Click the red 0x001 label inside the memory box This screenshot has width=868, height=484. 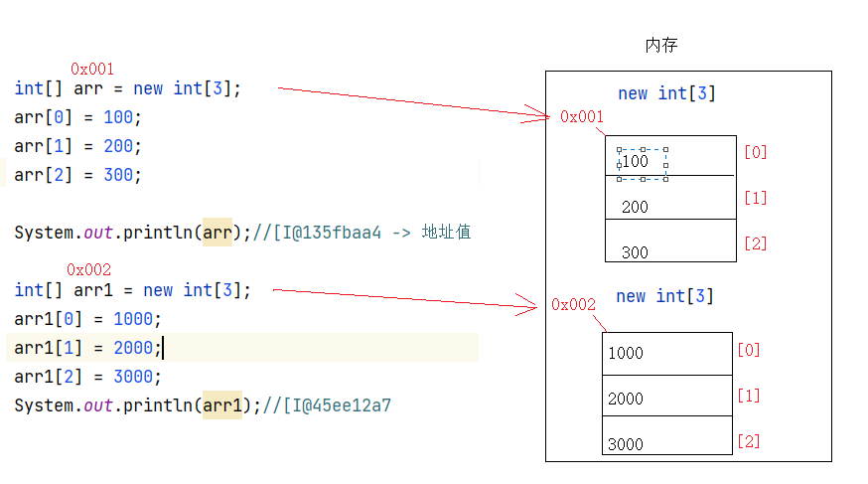[582, 116]
